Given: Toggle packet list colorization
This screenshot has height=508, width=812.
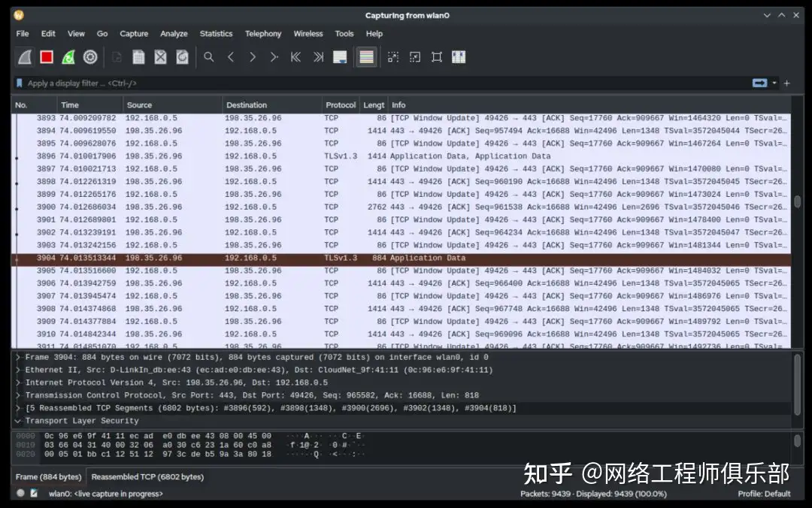Looking at the screenshot, I should (x=366, y=56).
